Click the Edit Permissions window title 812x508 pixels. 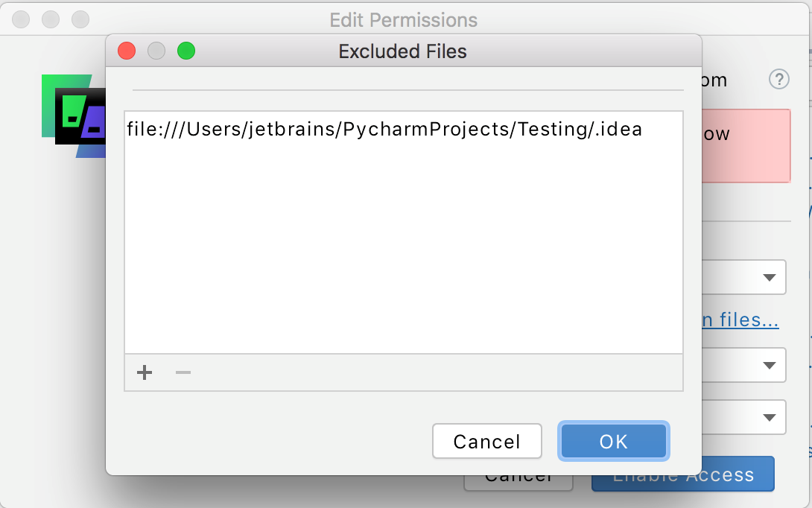404,19
